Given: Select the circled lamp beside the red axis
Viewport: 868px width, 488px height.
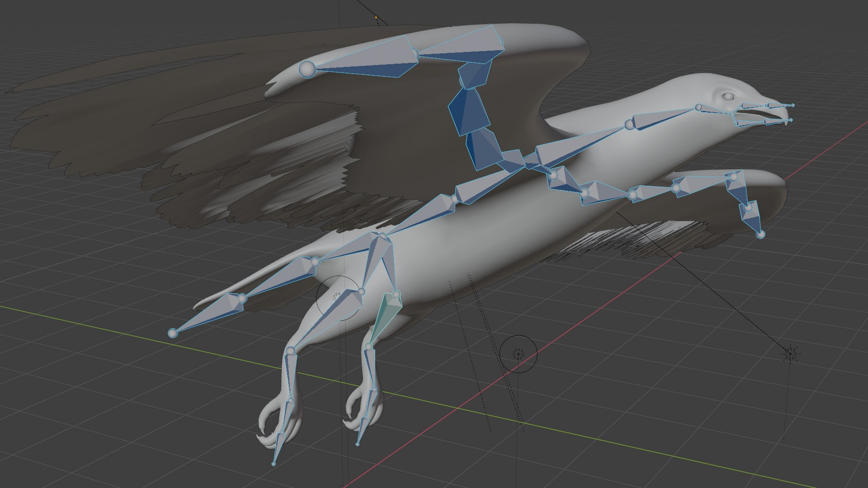Looking at the screenshot, I should [519, 354].
